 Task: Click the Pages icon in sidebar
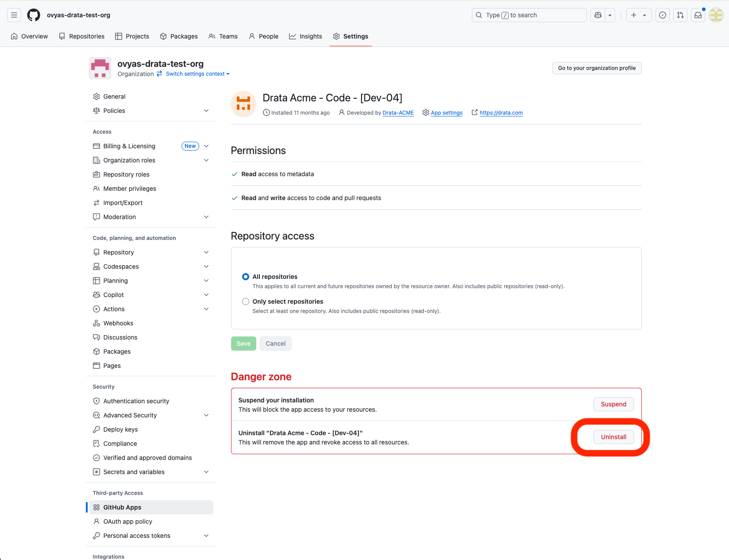[x=96, y=366]
